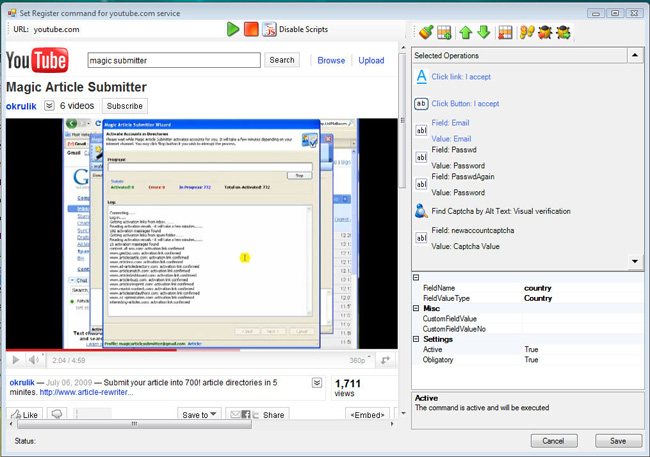Click the Active property row
This screenshot has width=650, height=457.
pyautogui.click(x=531, y=349)
